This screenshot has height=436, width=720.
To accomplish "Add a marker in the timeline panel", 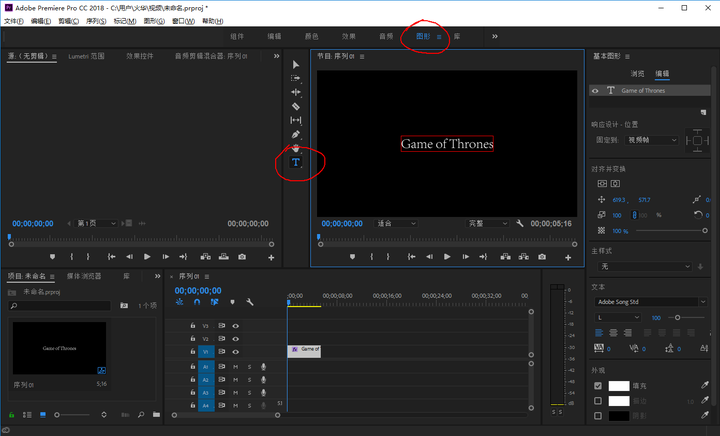I will tap(232, 302).
